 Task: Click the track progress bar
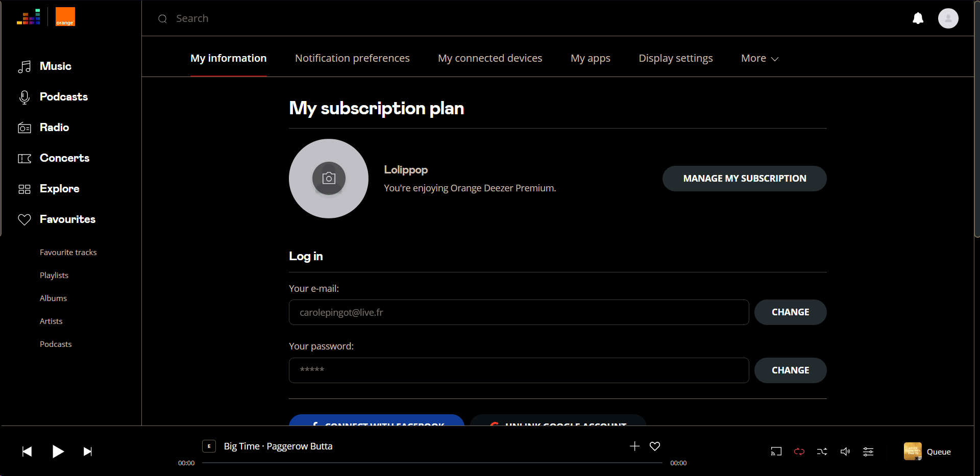click(432, 463)
